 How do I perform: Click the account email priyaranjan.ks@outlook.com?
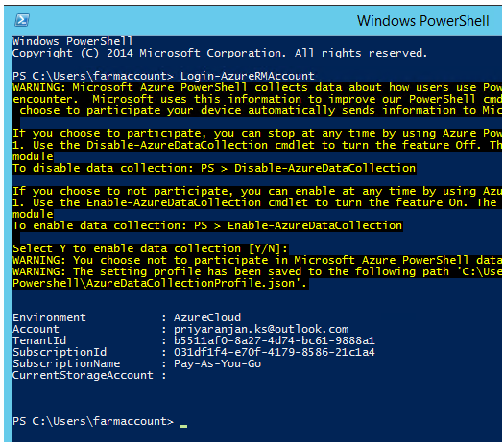pos(261,329)
